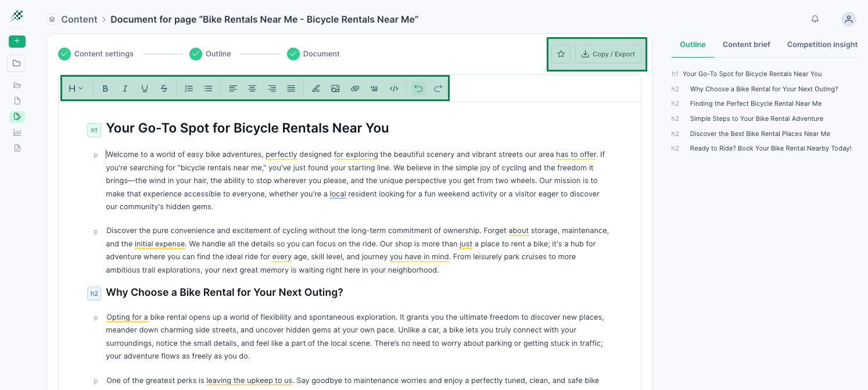The image size is (868, 390).
Task: Center align the text
Action: pyautogui.click(x=252, y=88)
